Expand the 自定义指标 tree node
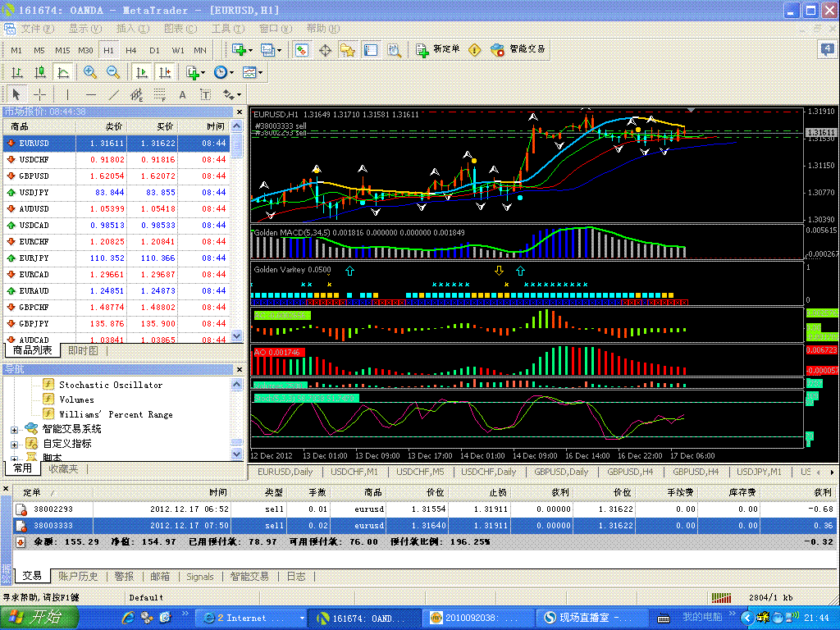This screenshot has width=840, height=630. [14, 444]
